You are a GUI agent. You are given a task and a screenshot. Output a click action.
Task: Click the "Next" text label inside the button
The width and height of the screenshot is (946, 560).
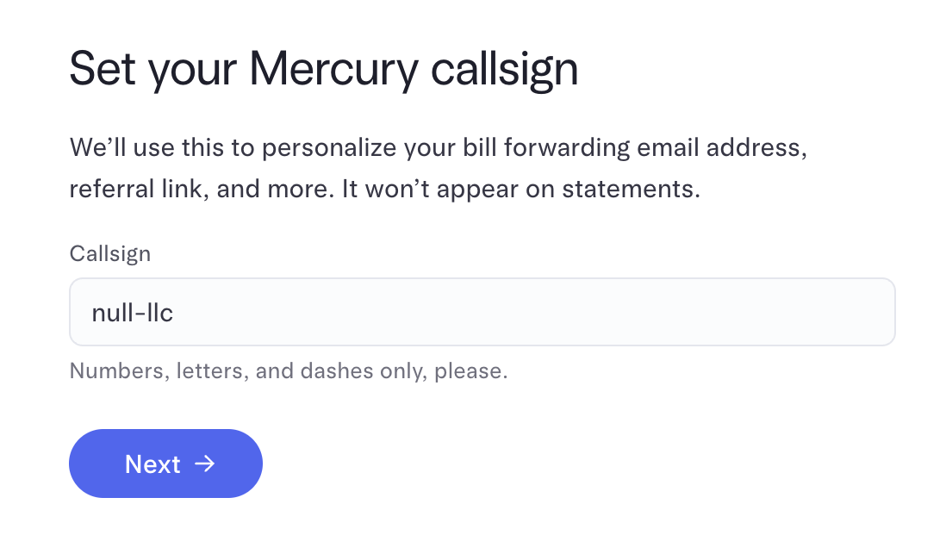(152, 464)
